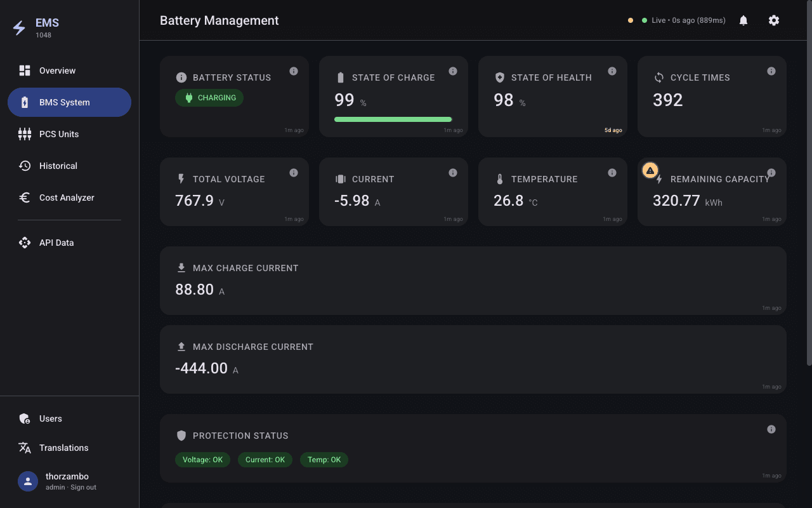
Task: Open the notifications bell
Action: 743,20
